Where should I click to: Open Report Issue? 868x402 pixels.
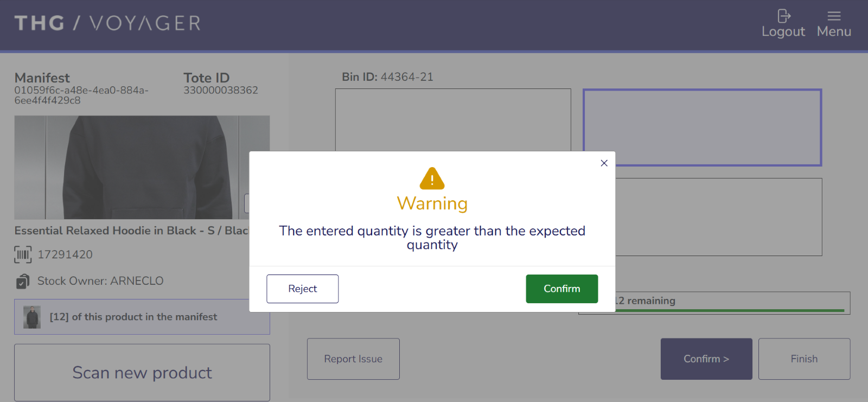coord(353,359)
